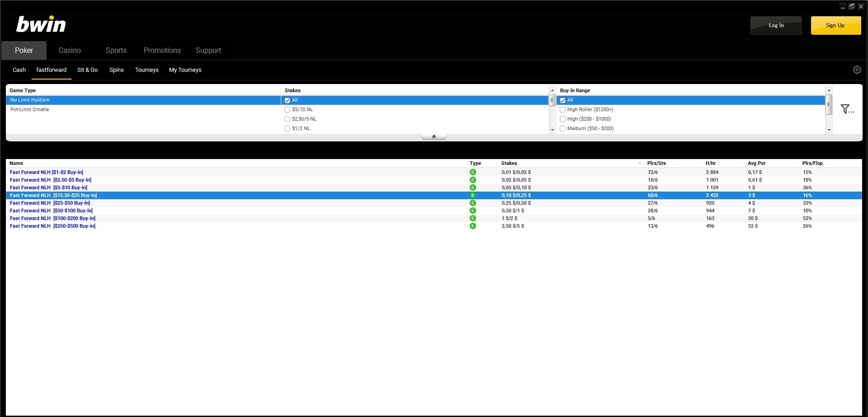Sort table by the Plrs/Sts column header
868x417 pixels.
pyautogui.click(x=656, y=163)
